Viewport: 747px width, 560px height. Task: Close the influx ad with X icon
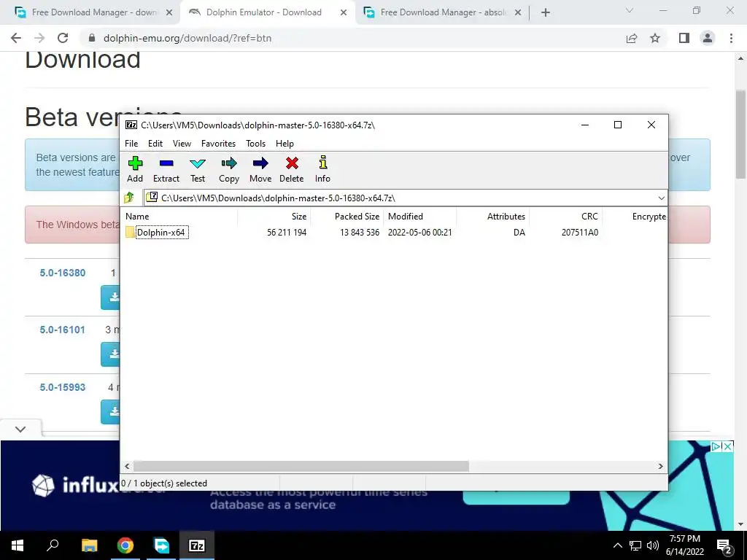[x=728, y=446]
